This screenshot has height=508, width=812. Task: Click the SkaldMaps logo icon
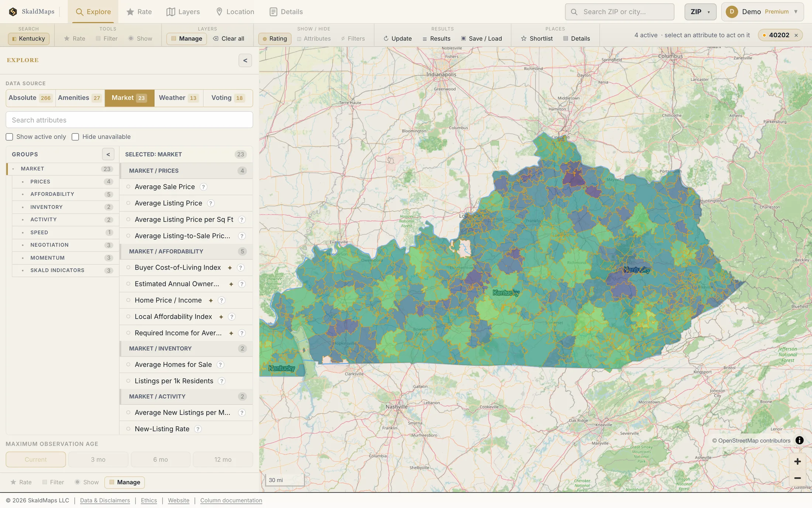(13, 12)
